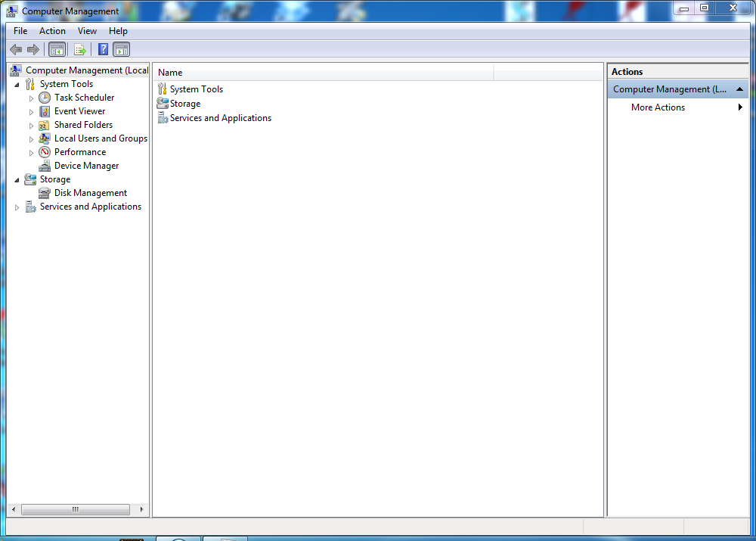
Task: Expand the Event Viewer node
Action: tap(31, 112)
